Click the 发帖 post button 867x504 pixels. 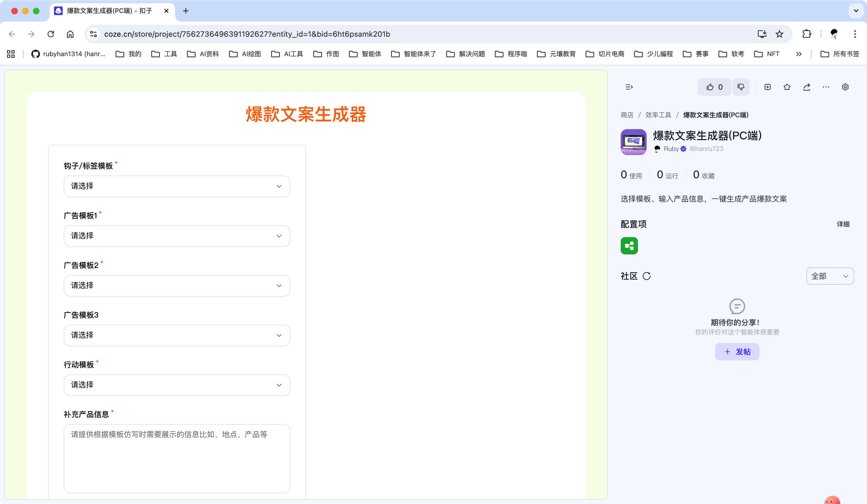737,352
